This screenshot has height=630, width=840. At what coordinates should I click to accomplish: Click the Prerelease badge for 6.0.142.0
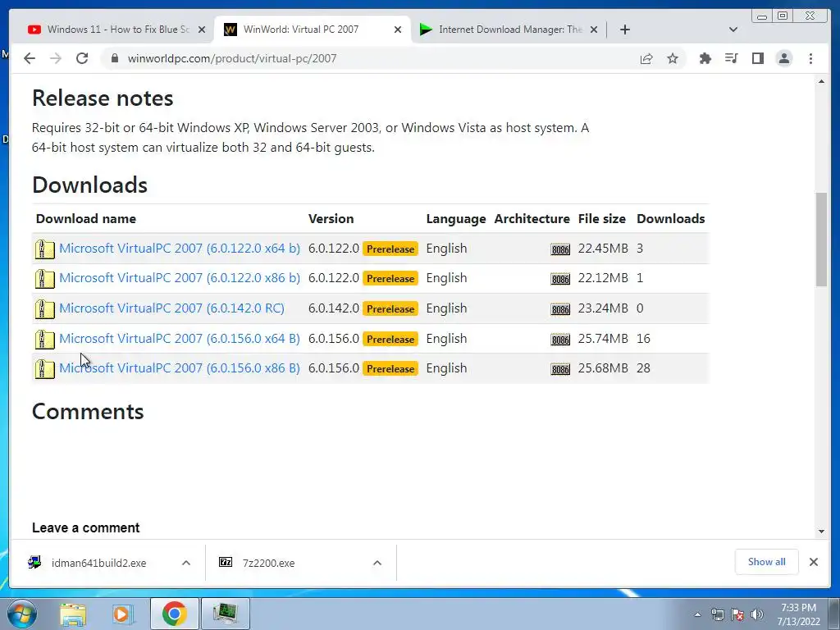coord(390,309)
